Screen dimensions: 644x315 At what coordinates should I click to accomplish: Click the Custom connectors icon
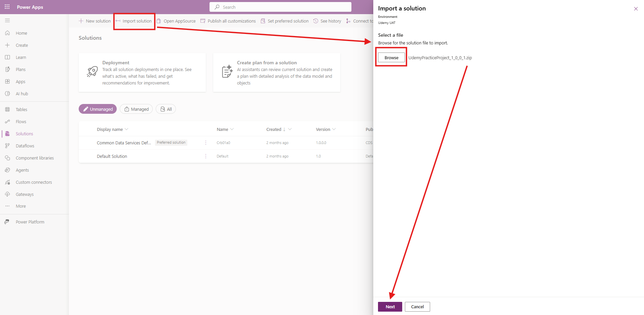pos(7,182)
